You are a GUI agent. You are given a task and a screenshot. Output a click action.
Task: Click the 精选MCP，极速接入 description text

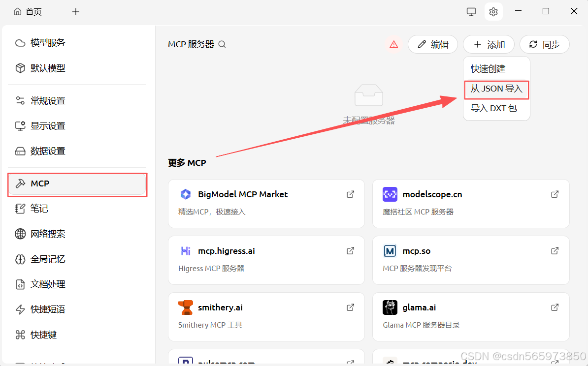click(x=212, y=212)
